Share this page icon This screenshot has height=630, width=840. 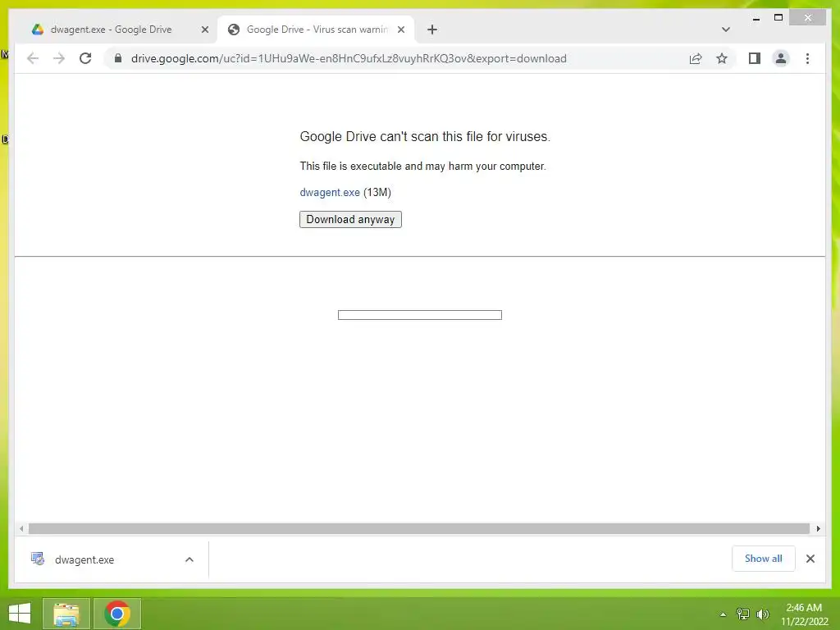tap(696, 58)
